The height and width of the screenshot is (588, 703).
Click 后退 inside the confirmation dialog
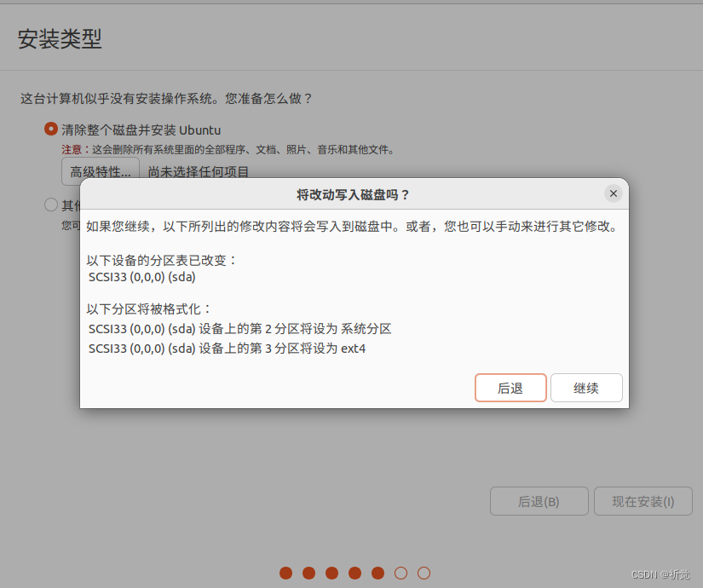(x=510, y=388)
